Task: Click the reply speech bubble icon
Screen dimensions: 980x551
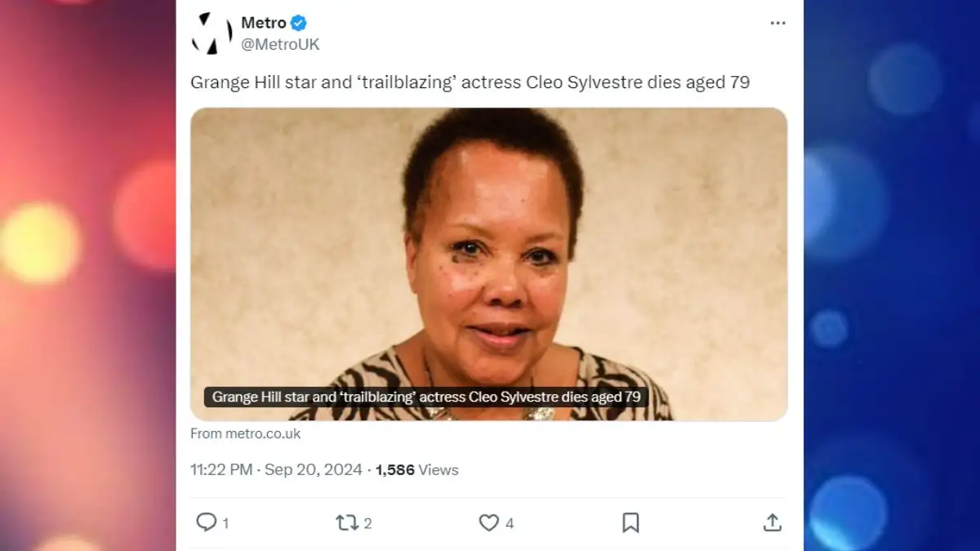Action: click(x=206, y=522)
